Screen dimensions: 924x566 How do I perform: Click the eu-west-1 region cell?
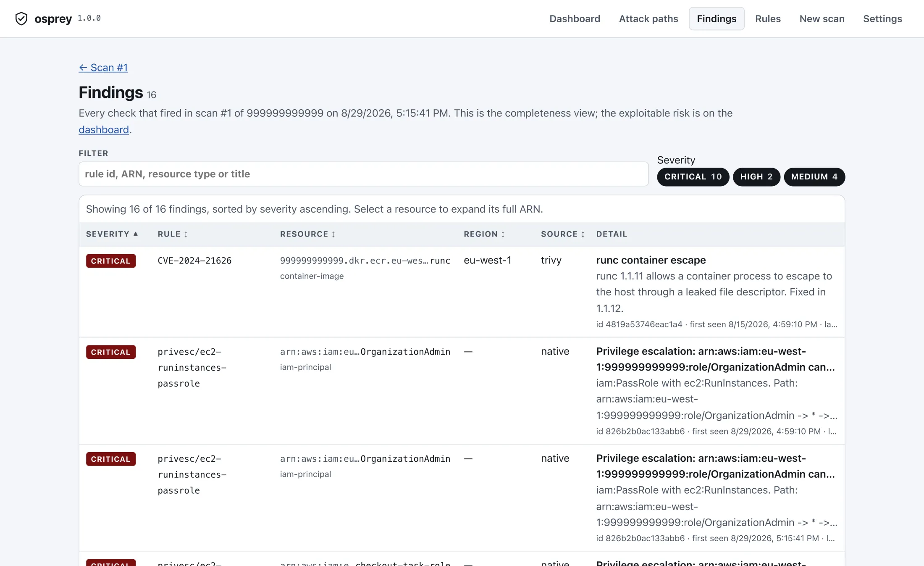(x=487, y=260)
